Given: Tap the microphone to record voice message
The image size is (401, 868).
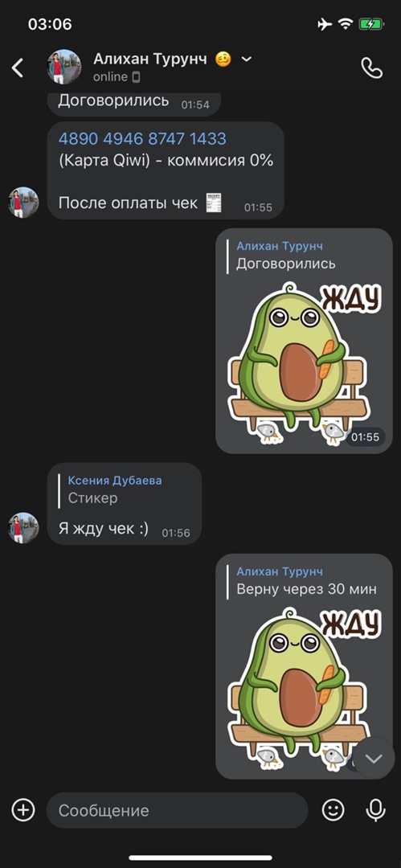Looking at the screenshot, I should tap(375, 810).
